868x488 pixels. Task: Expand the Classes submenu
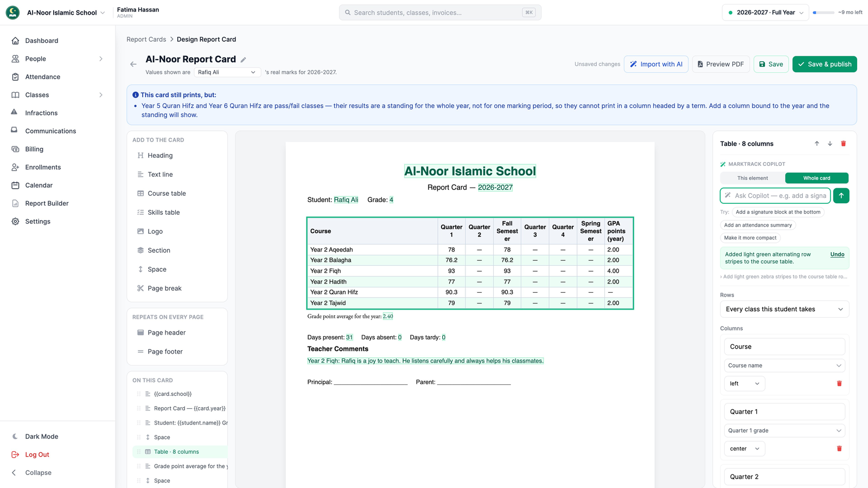[x=101, y=95]
